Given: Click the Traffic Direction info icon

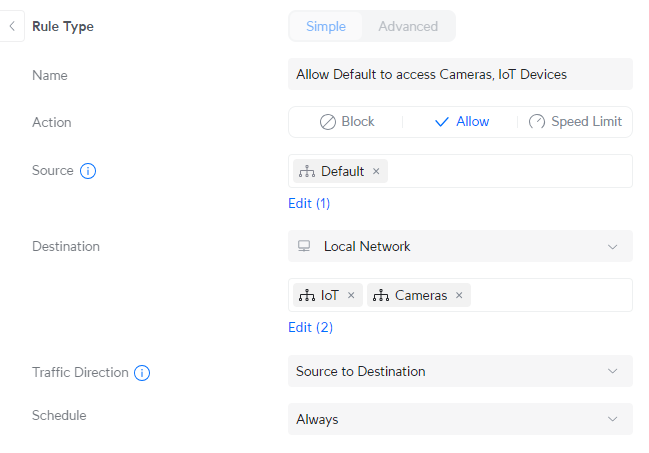Looking at the screenshot, I should point(142,373).
